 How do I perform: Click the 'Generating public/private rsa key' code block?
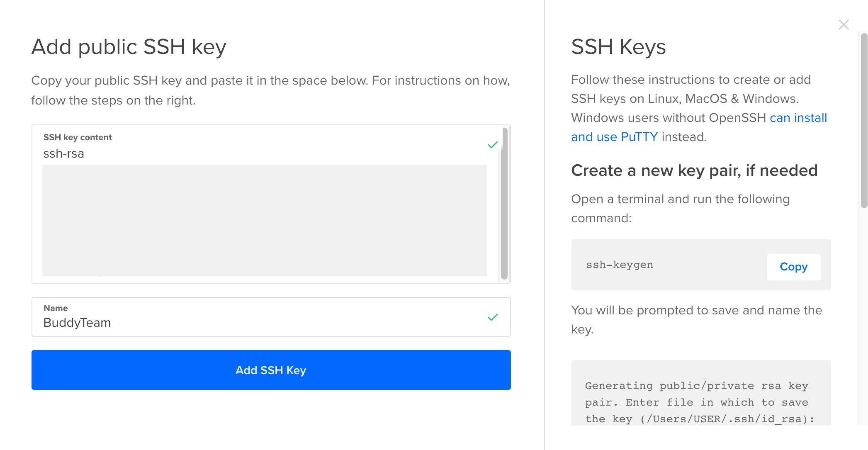[x=701, y=393]
